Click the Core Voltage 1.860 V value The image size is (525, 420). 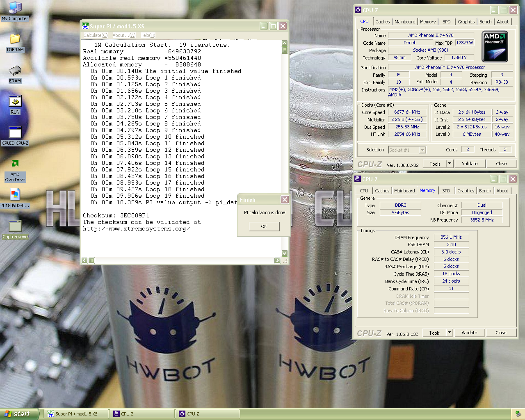[x=459, y=57]
